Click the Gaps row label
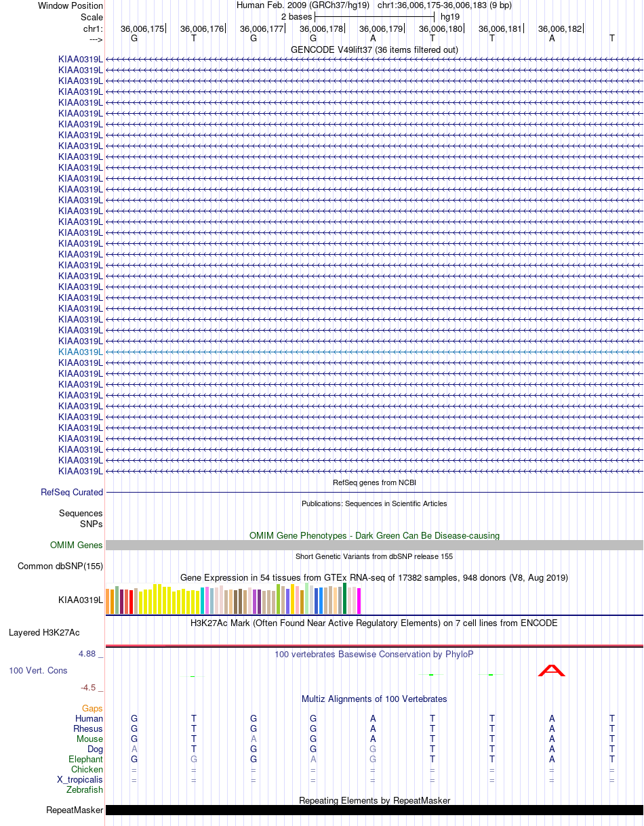Screen dimensions: 644x826 click(x=93, y=709)
